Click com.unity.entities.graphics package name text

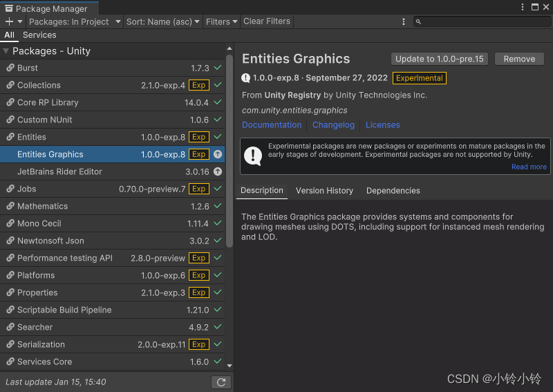pyautogui.click(x=294, y=111)
